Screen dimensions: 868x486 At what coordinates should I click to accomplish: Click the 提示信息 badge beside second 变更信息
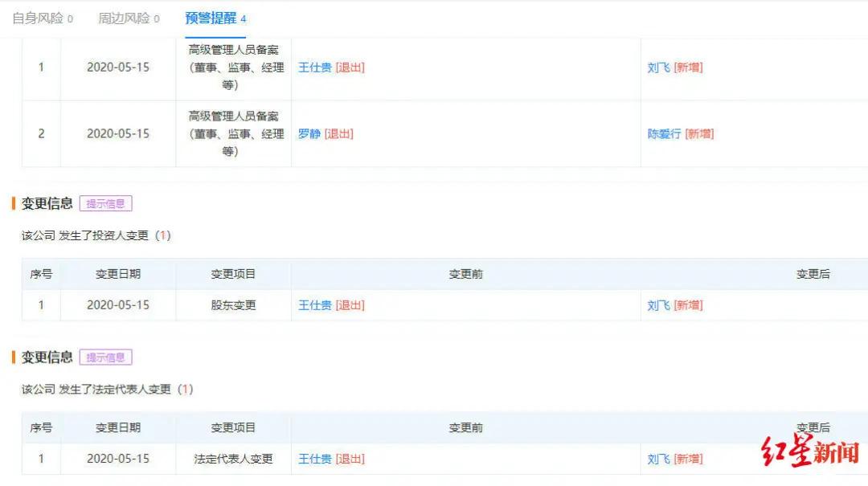pos(105,357)
